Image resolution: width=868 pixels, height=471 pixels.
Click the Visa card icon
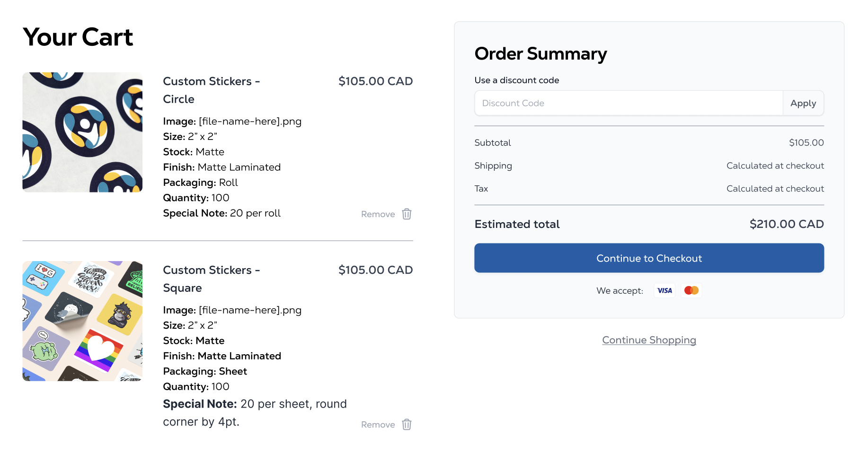(x=664, y=290)
